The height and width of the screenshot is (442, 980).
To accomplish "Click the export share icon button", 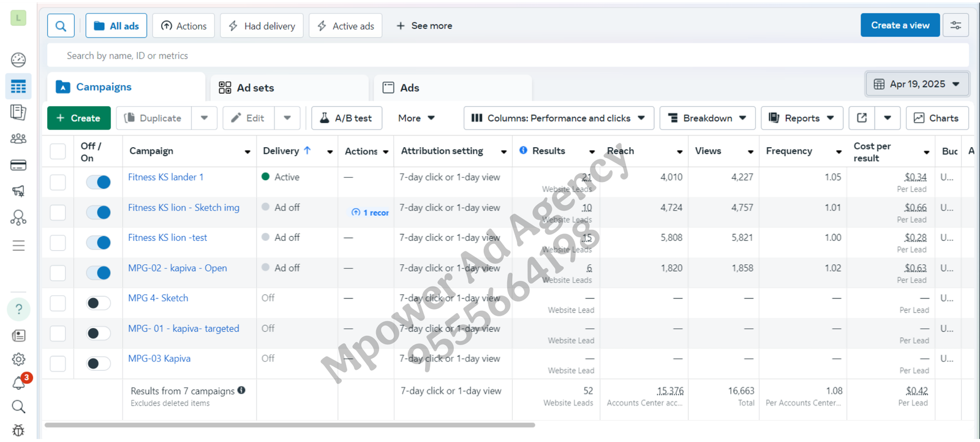I will tap(862, 118).
